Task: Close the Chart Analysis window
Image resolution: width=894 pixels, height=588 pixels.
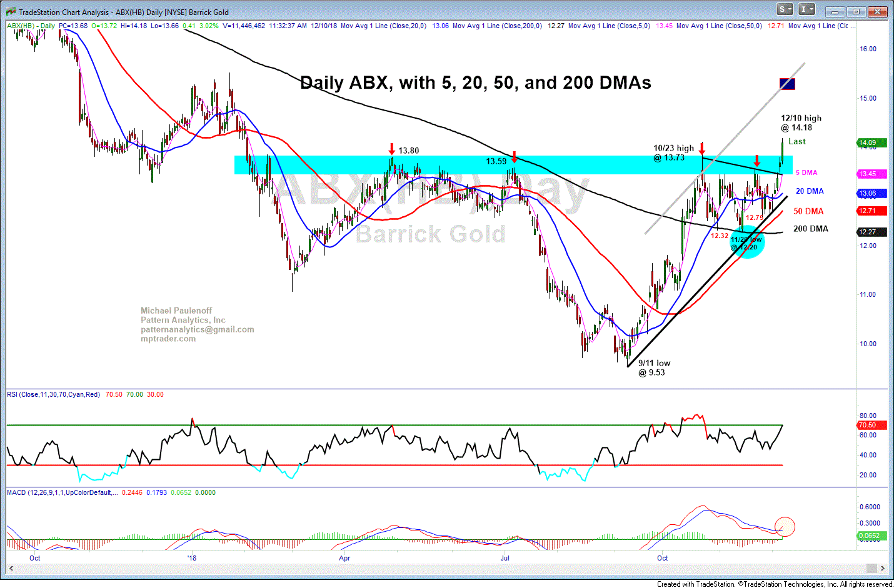Action: point(878,11)
